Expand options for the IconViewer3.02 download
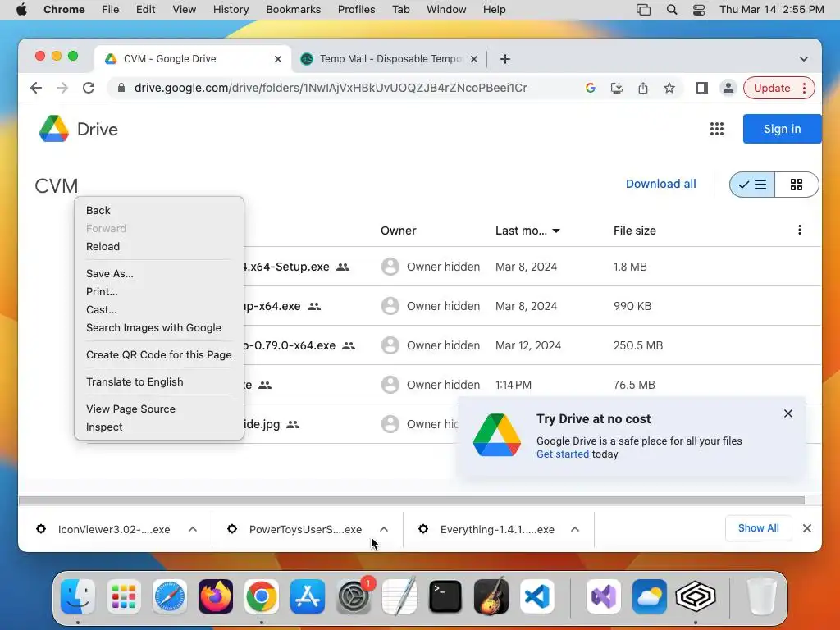 coord(193,529)
